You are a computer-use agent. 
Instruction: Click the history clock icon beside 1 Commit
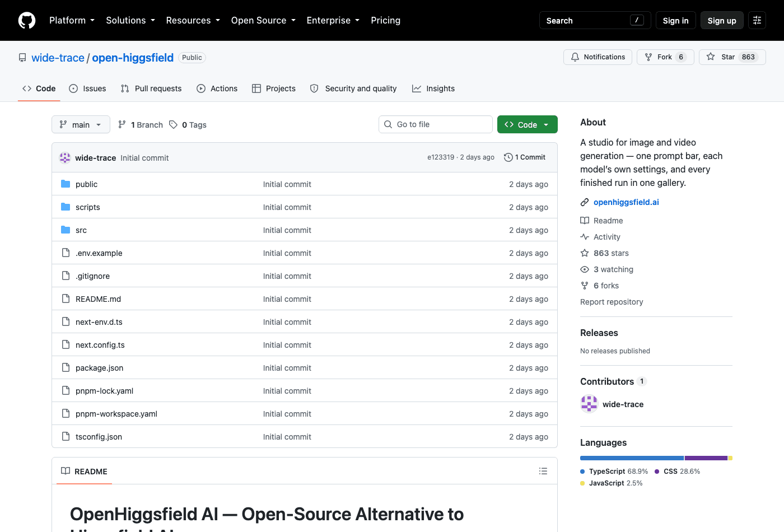click(x=508, y=157)
